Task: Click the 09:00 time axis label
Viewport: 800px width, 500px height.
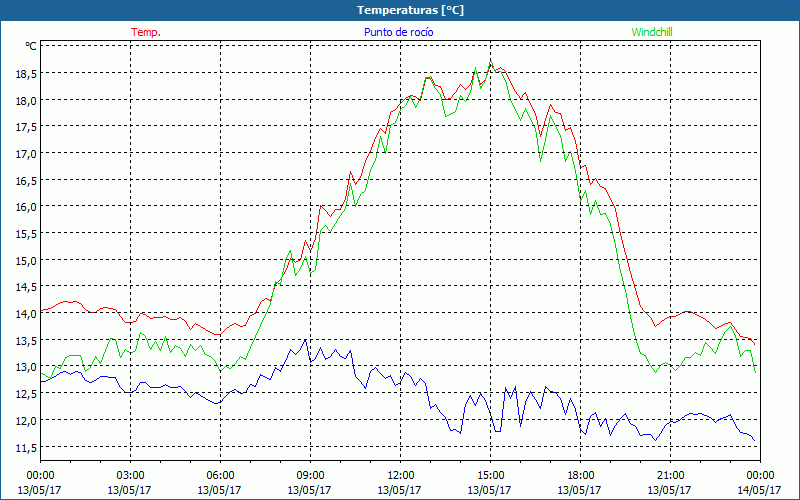Action: click(x=310, y=475)
